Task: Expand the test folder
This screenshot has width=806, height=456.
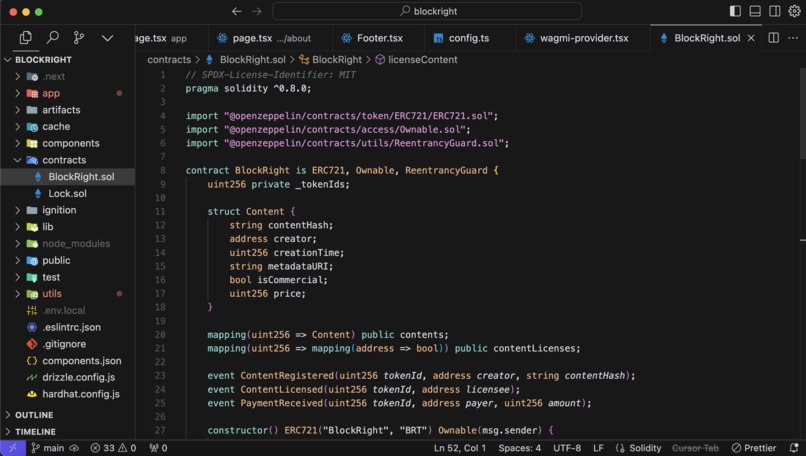Action: (x=67, y=277)
